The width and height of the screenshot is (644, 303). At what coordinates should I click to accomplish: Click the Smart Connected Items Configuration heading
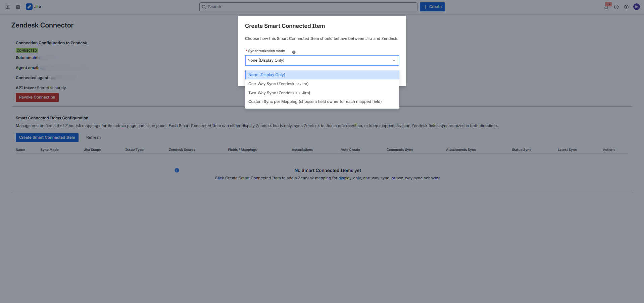click(x=52, y=118)
